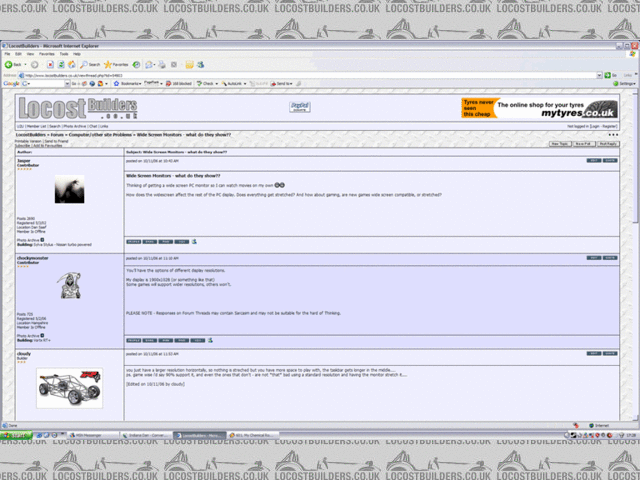Click Profile button under Jasper's post
The image size is (640, 480).
133,242
